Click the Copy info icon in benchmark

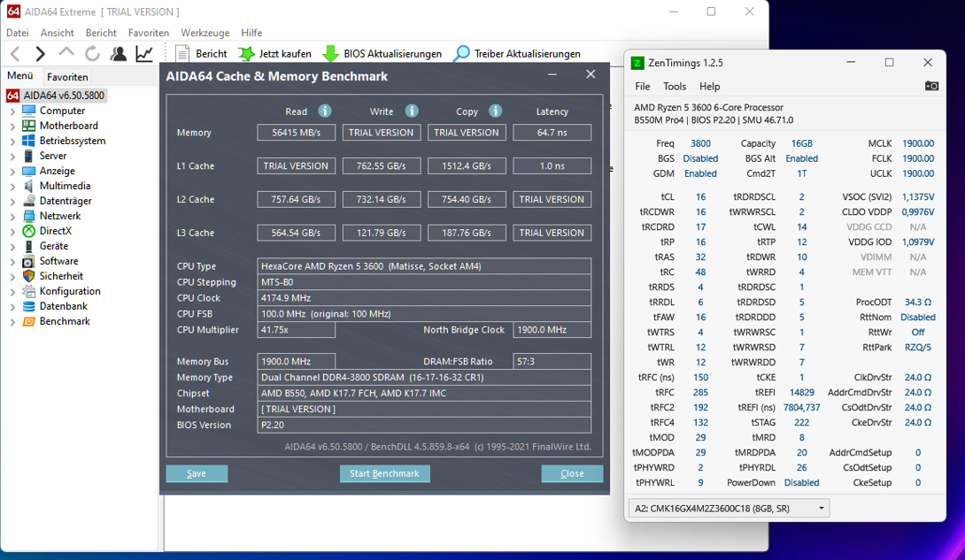[x=496, y=111]
